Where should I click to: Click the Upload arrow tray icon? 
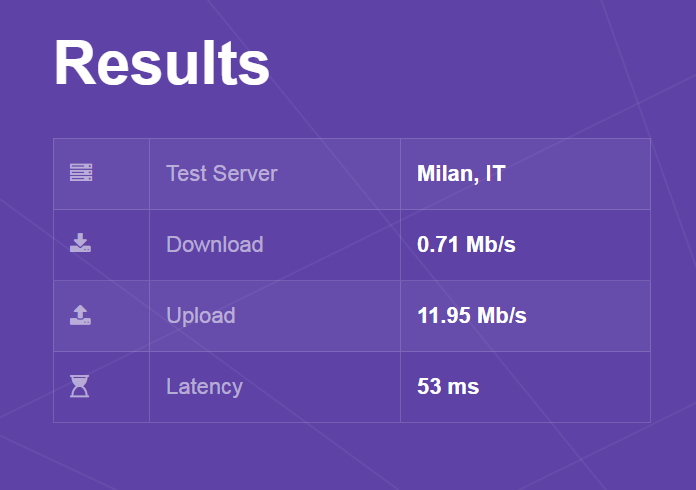81,315
